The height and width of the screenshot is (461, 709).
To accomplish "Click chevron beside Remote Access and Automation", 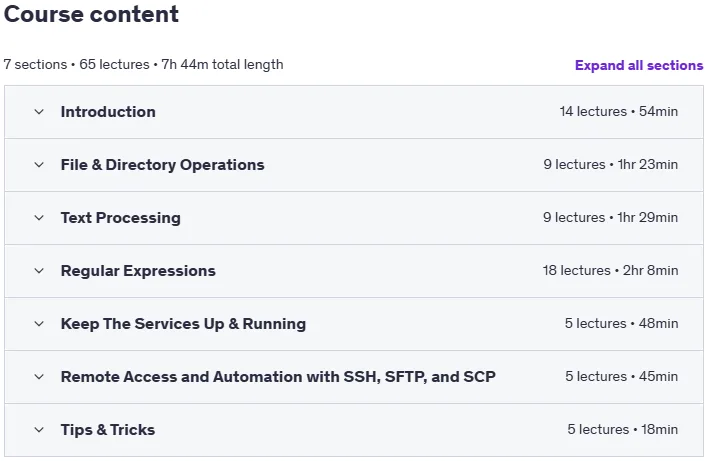I will pyautogui.click(x=39, y=376).
